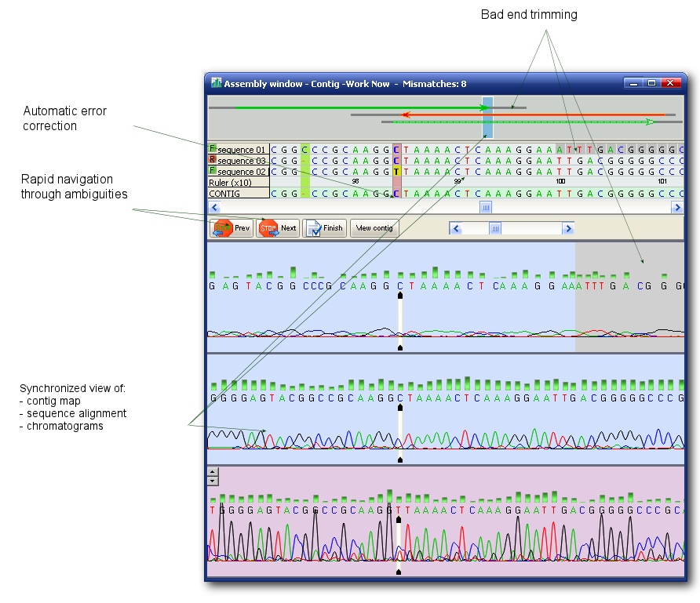Viewport: 700px width, 603px height.
Task: Click the CONTIG row label
Action: pyautogui.click(x=239, y=194)
